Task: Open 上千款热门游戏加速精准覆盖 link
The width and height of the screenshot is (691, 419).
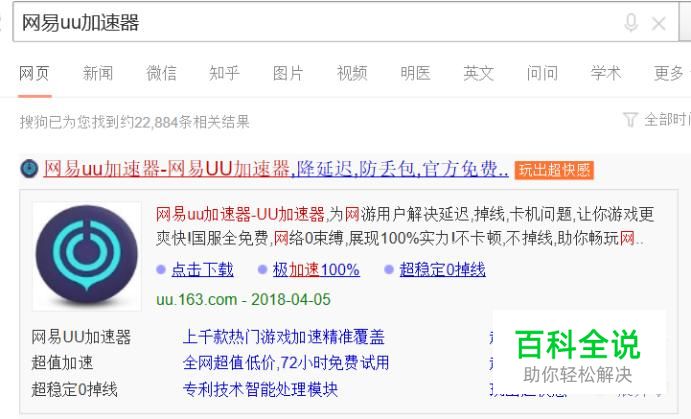Action: click(283, 337)
